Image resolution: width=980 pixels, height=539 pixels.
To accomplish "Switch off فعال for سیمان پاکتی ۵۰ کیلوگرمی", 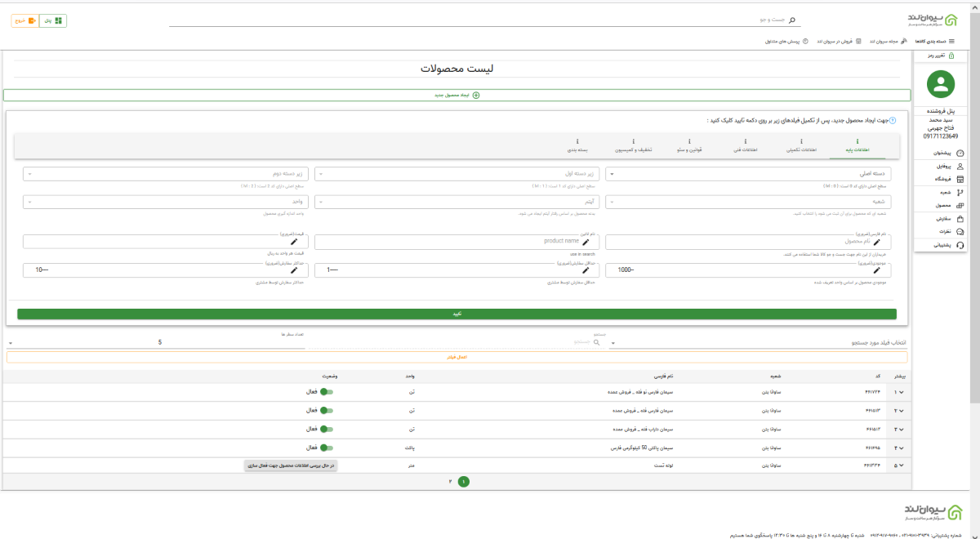I will tap(325, 447).
